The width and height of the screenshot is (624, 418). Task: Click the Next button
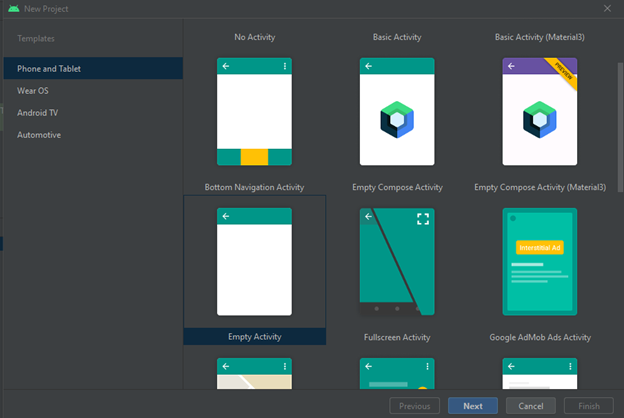tap(473, 406)
